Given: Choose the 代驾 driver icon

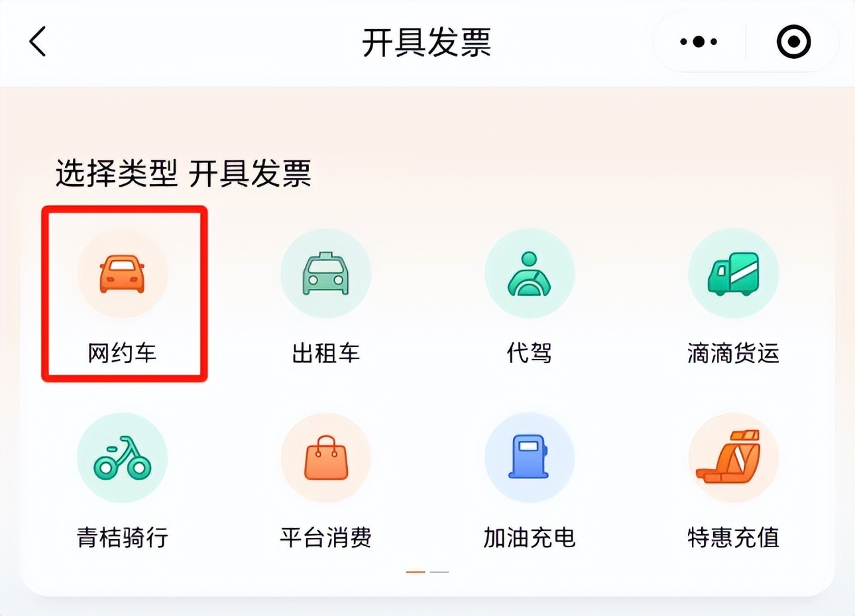Looking at the screenshot, I should 530,274.
